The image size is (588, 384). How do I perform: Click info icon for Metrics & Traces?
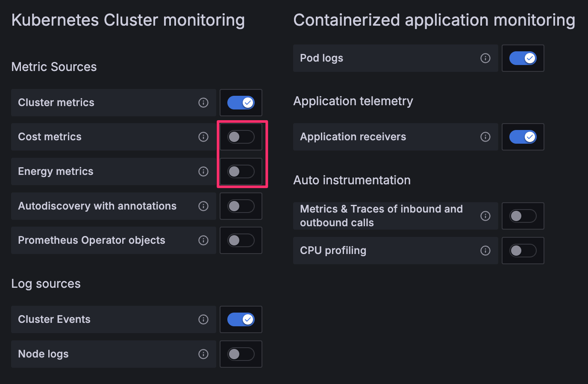tap(485, 216)
